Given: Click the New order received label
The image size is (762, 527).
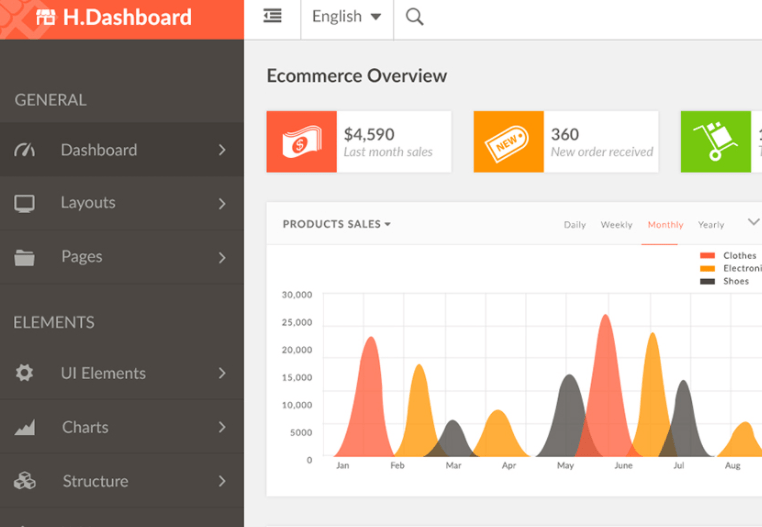Looking at the screenshot, I should (602, 152).
